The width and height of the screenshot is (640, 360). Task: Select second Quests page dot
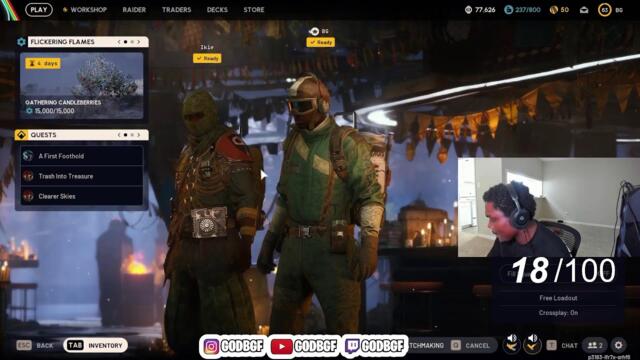click(x=132, y=135)
